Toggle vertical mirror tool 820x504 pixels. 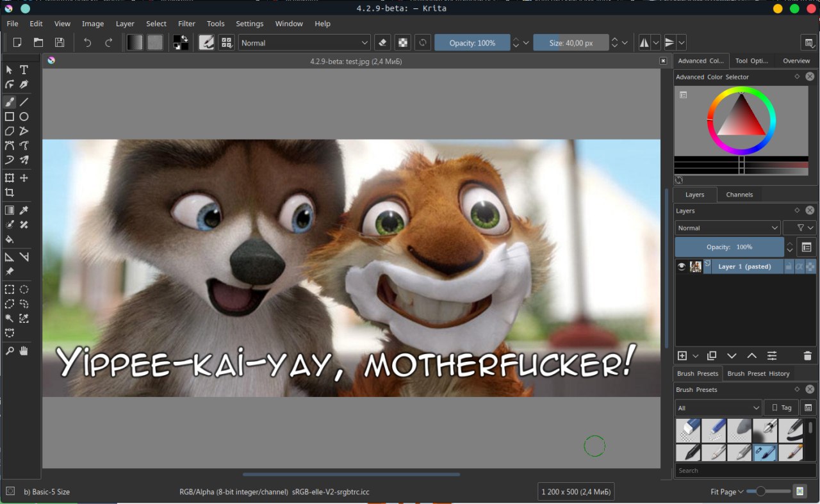pos(669,43)
